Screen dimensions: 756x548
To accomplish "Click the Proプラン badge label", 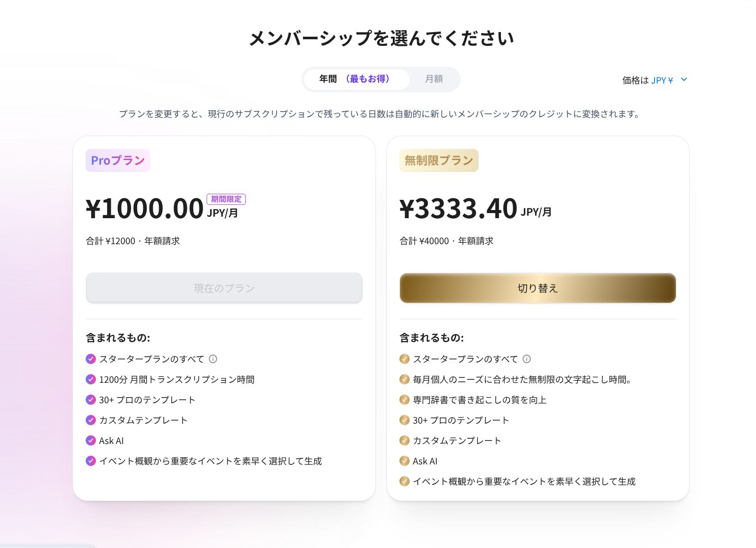I will 118,161.
